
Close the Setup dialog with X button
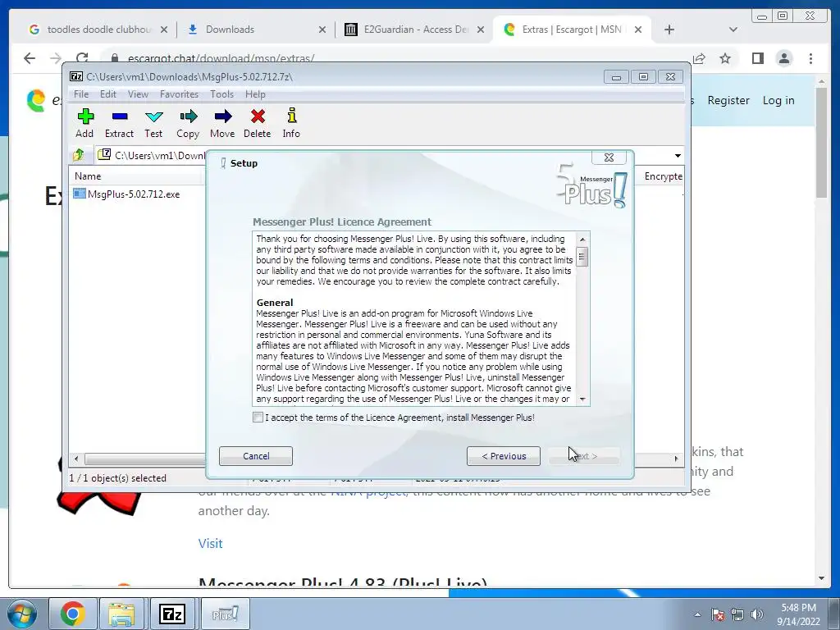tap(609, 157)
